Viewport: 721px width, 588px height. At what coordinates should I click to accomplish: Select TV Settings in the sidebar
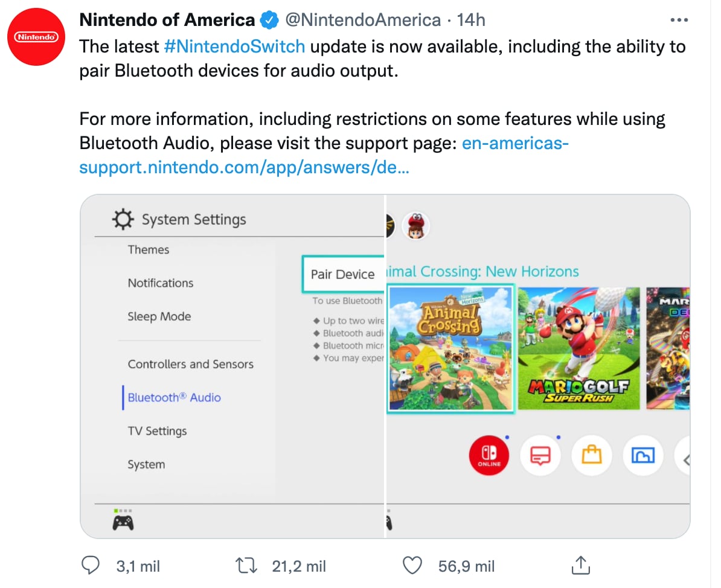pos(157,431)
